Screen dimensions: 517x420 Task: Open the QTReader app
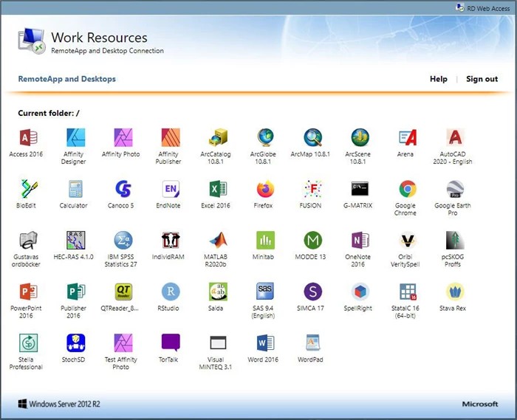(x=123, y=292)
